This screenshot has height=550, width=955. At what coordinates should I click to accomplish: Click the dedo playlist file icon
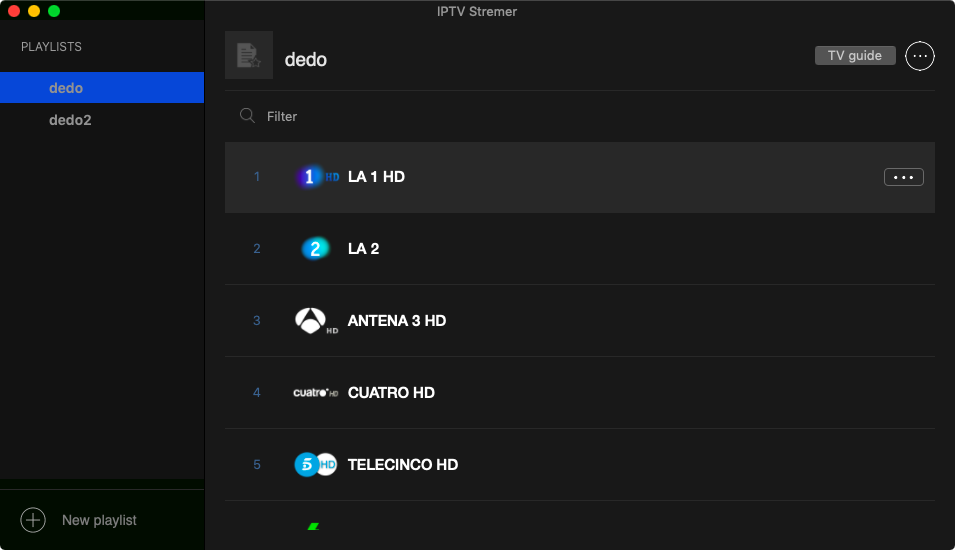[x=248, y=56]
